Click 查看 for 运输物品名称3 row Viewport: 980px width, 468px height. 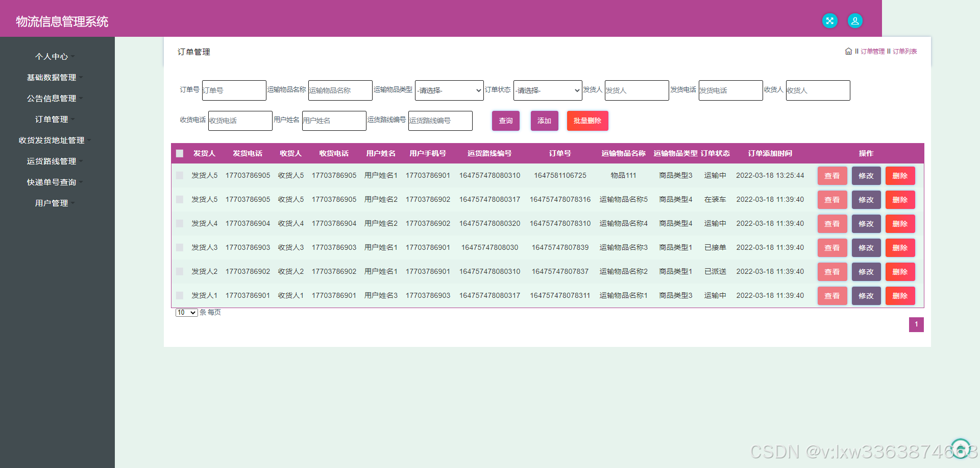tap(832, 248)
